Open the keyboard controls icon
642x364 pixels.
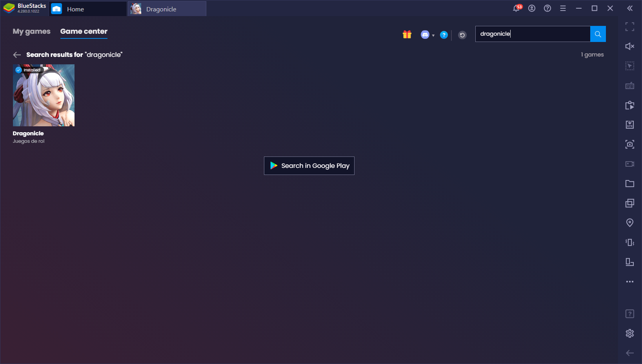tap(630, 86)
